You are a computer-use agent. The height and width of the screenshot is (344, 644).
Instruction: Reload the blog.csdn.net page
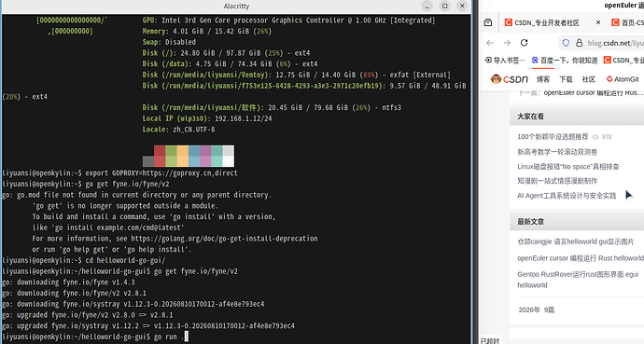click(525, 43)
